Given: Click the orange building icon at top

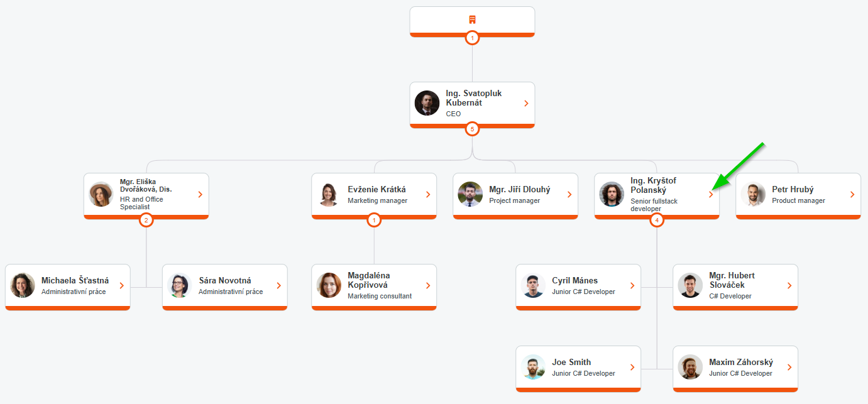Looking at the screenshot, I should [x=472, y=19].
